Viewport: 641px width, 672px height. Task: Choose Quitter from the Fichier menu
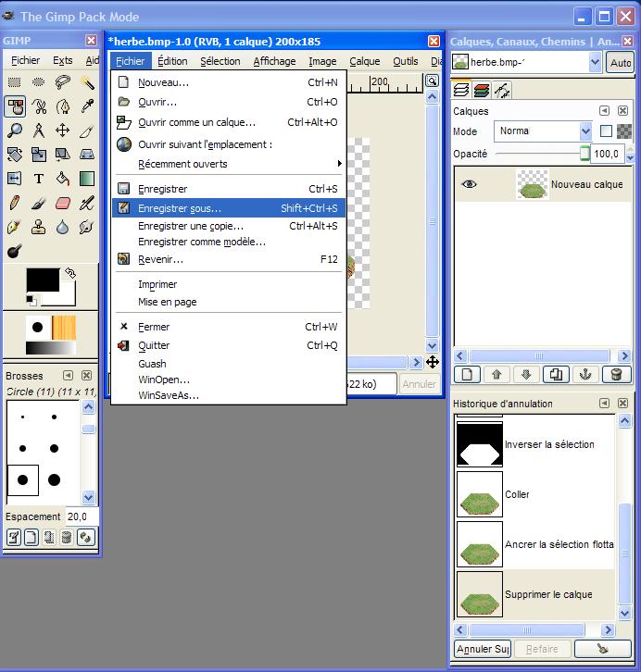point(229,345)
